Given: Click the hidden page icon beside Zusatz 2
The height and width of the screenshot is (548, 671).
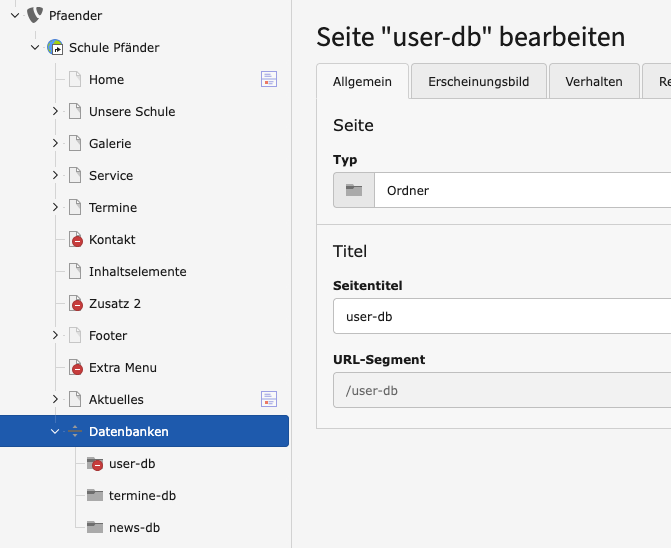Looking at the screenshot, I should [x=76, y=303].
